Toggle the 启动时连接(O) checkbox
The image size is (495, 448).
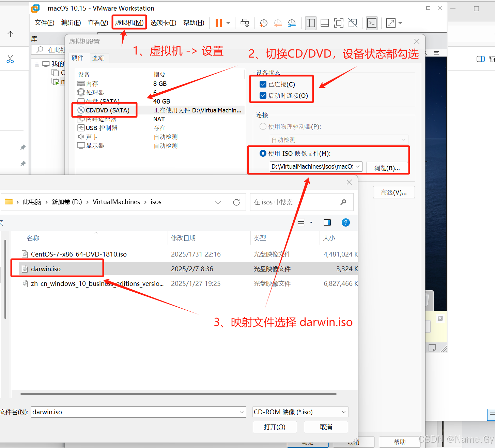coord(263,96)
